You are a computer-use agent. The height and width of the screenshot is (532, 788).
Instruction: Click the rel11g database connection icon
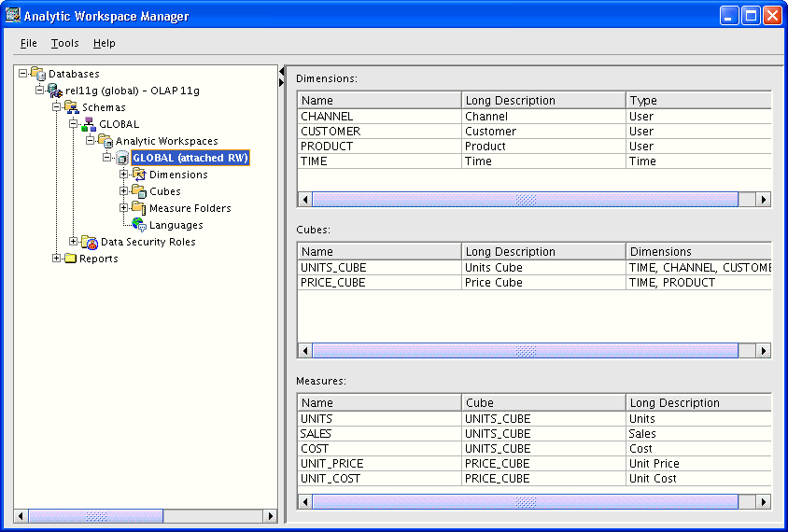click(55, 91)
